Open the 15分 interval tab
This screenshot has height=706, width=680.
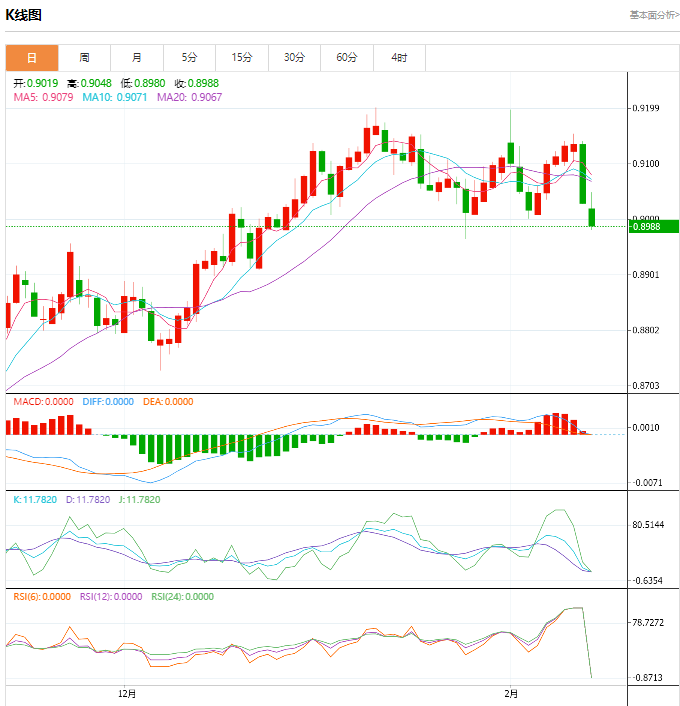[x=242, y=58]
